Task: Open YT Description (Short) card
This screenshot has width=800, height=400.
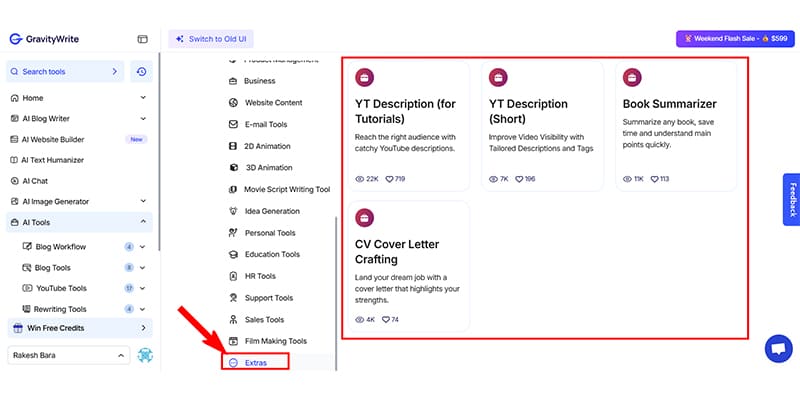Action: 542,126
